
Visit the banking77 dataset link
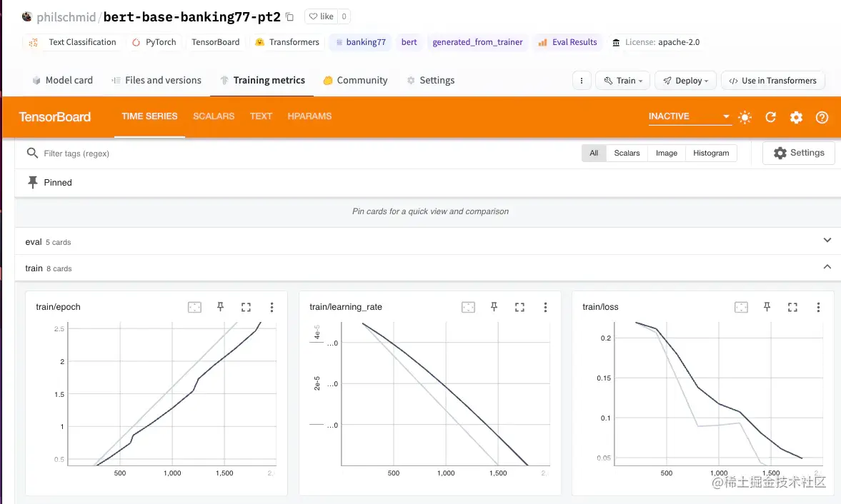click(x=360, y=42)
